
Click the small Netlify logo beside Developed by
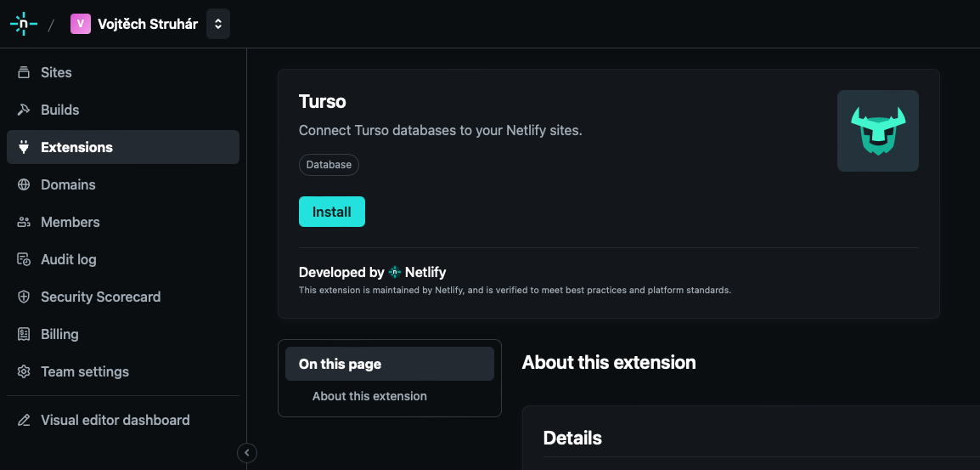tap(394, 272)
